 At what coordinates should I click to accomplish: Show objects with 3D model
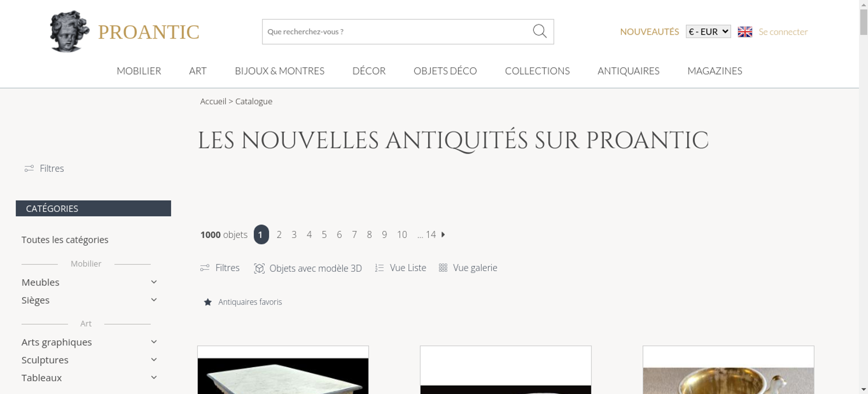click(308, 268)
